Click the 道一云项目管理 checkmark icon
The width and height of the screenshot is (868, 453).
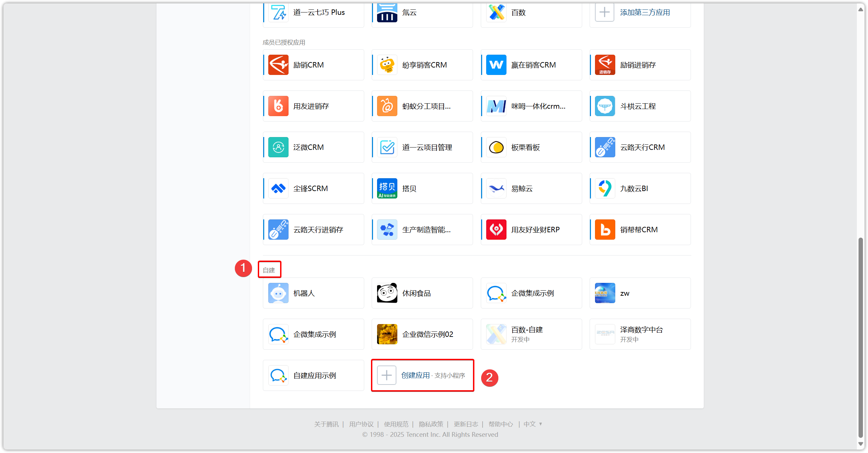pos(387,147)
